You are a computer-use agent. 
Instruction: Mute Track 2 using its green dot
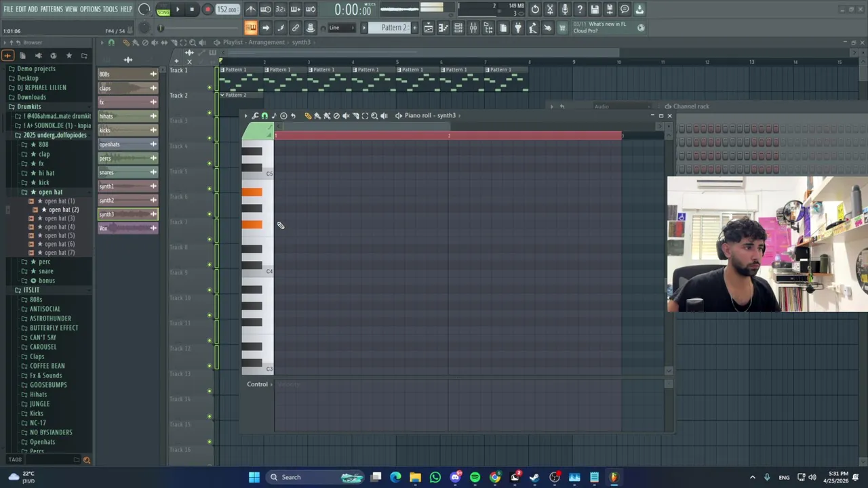210,112
